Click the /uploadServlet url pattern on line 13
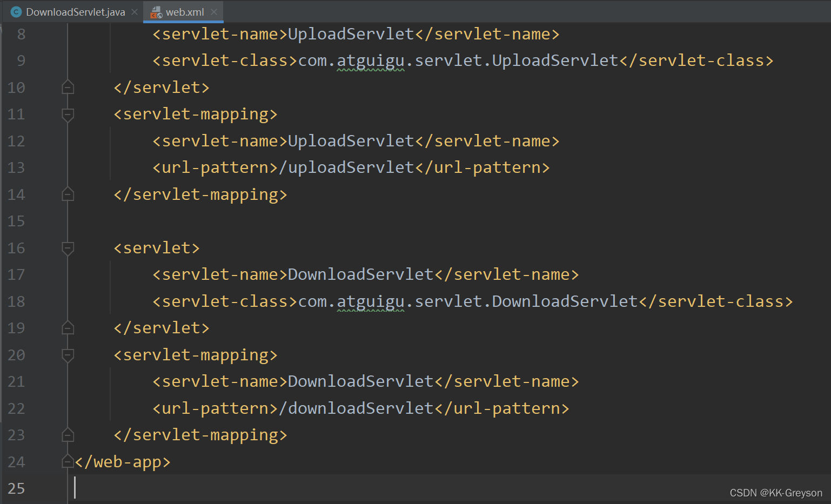The height and width of the screenshot is (504, 831). [x=346, y=167]
